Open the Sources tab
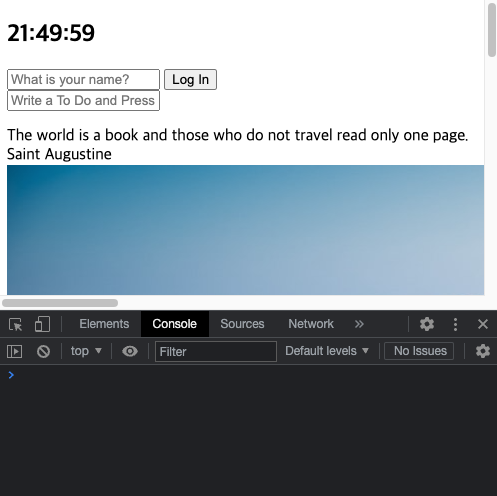The width and height of the screenshot is (497, 496). click(x=242, y=324)
